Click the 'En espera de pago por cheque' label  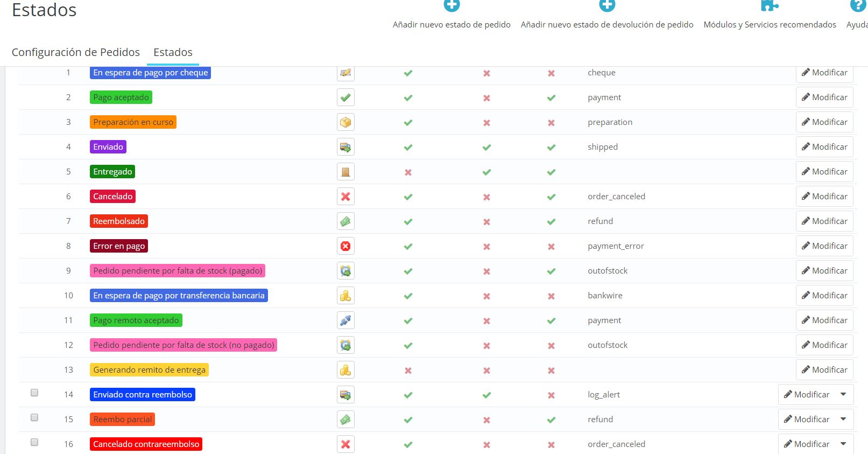pyautogui.click(x=150, y=73)
